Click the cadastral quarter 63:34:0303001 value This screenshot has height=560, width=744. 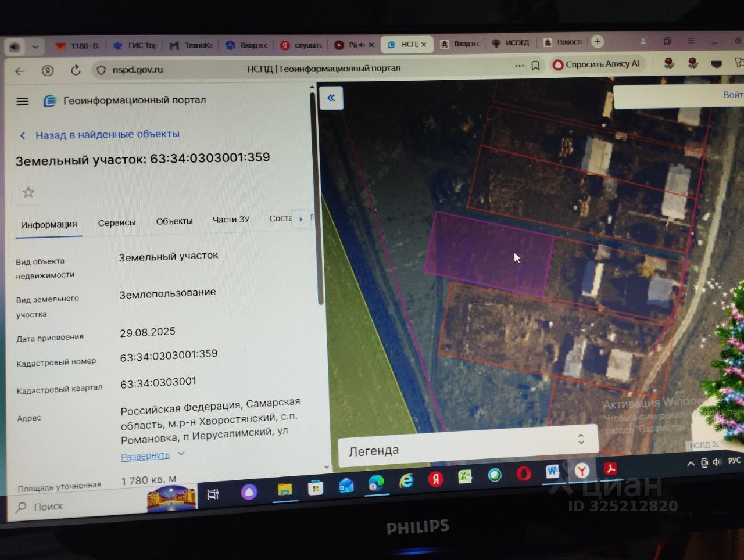coord(158,383)
